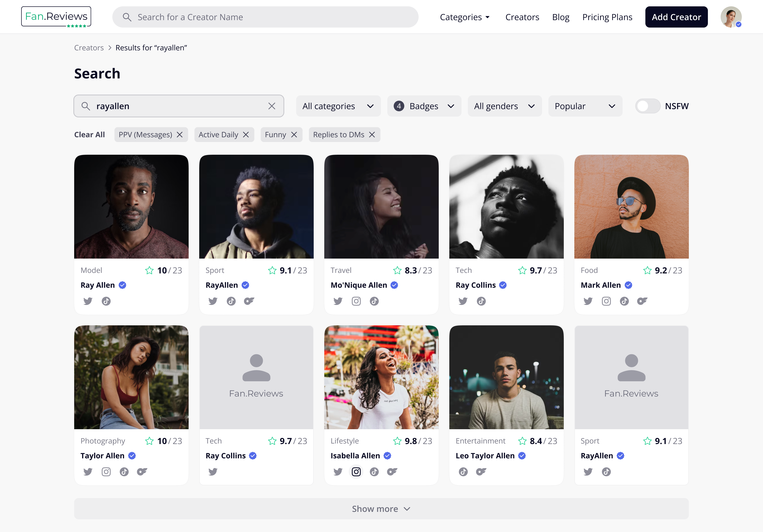Screen dimensions: 763x532
Task: Expand the All categories dropdown
Action: (338, 106)
